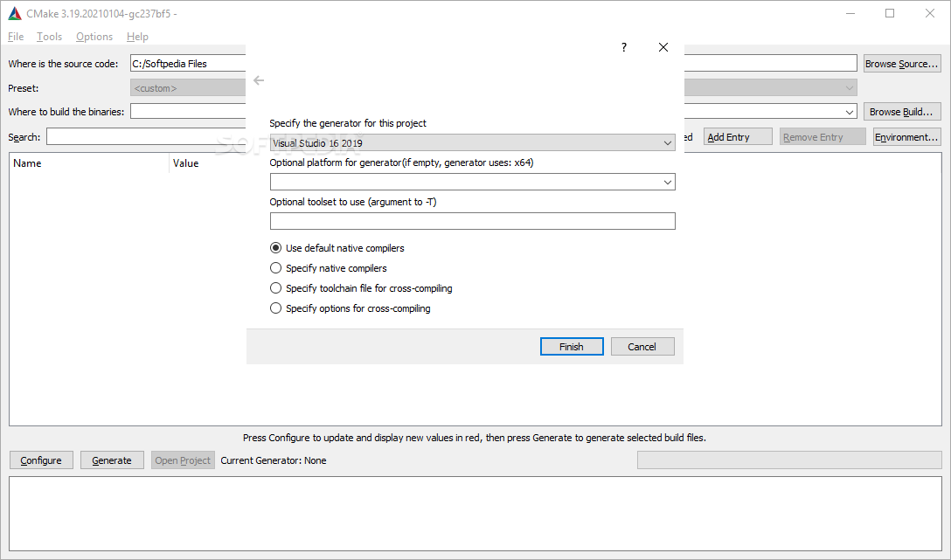Click the output log area at bottom
The width and height of the screenshot is (951, 560).
point(475,514)
